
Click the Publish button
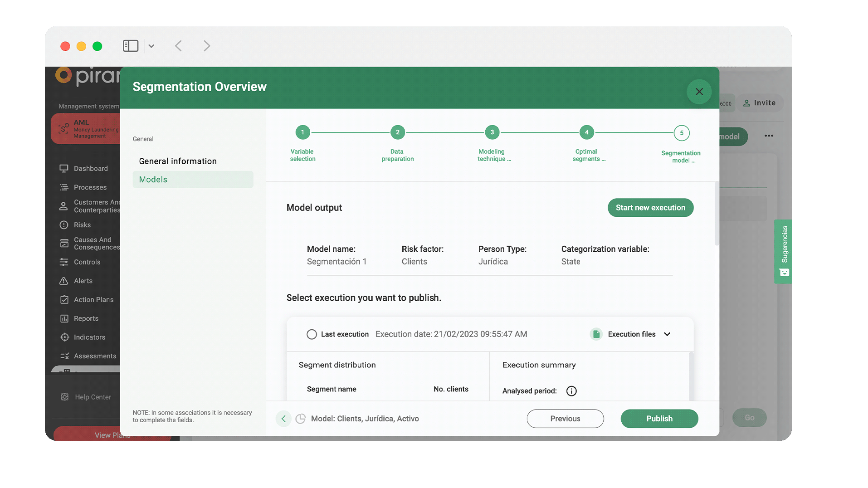(x=659, y=418)
